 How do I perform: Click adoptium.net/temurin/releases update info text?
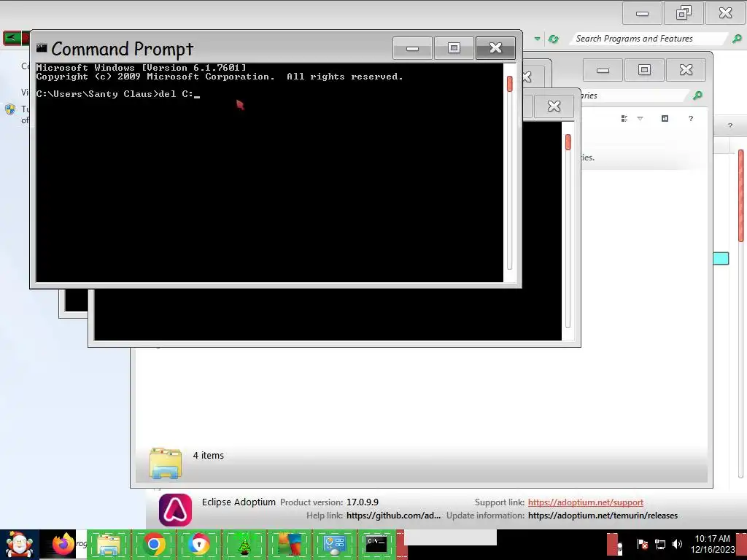click(603, 516)
